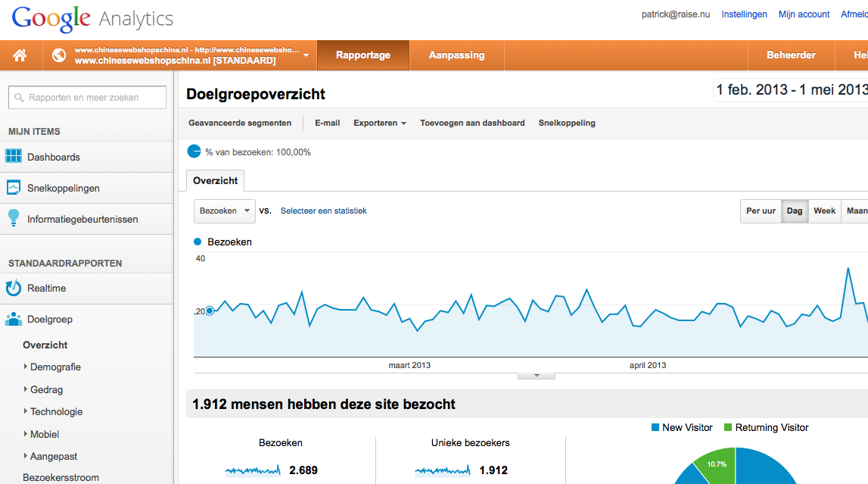Click the Bezoeken legend dot
This screenshot has height=484, width=868.
[198, 242]
